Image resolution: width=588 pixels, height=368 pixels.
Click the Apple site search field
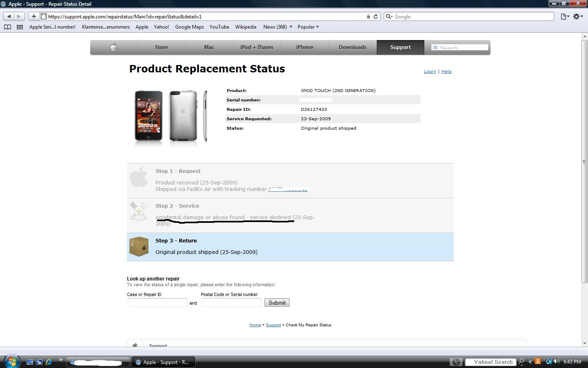click(460, 47)
